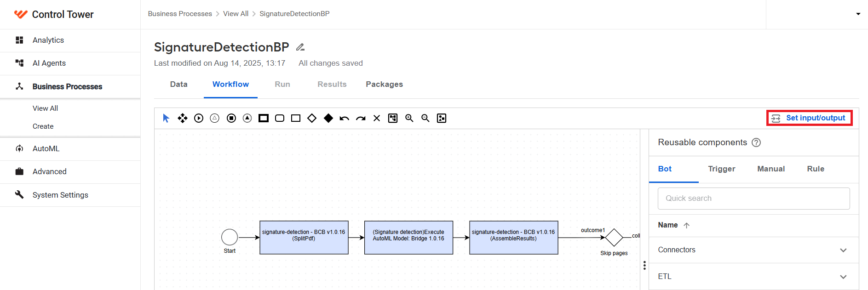
Task: Switch to the Results tab
Action: (332, 85)
